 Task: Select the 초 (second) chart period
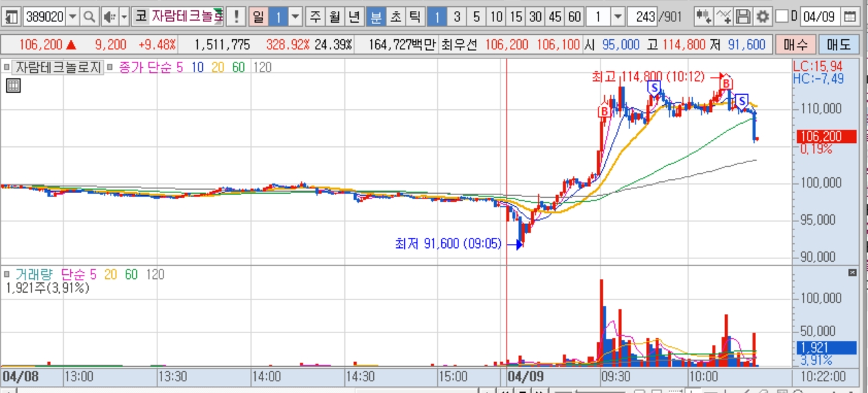[396, 16]
